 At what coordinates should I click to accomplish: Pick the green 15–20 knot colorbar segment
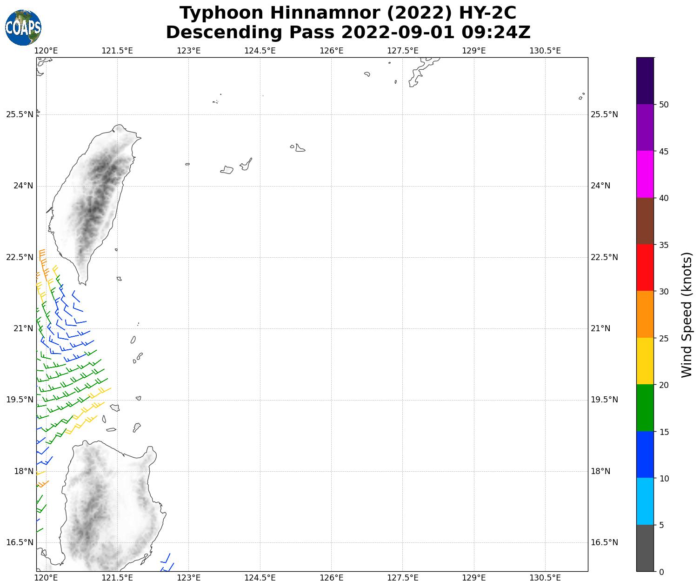tap(645, 408)
